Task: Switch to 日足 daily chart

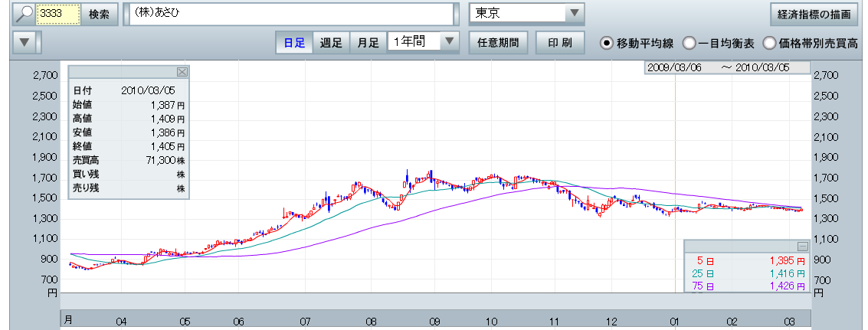Action: tap(294, 42)
